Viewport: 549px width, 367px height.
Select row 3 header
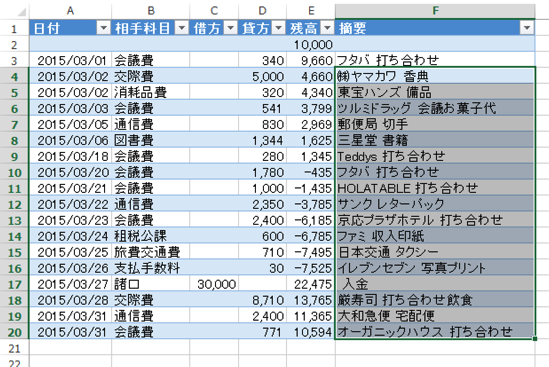coord(14,60)
